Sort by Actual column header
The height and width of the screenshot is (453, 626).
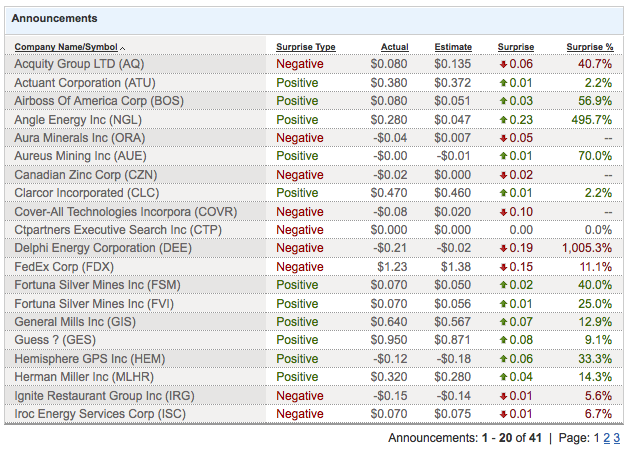[x=394, y=47]
